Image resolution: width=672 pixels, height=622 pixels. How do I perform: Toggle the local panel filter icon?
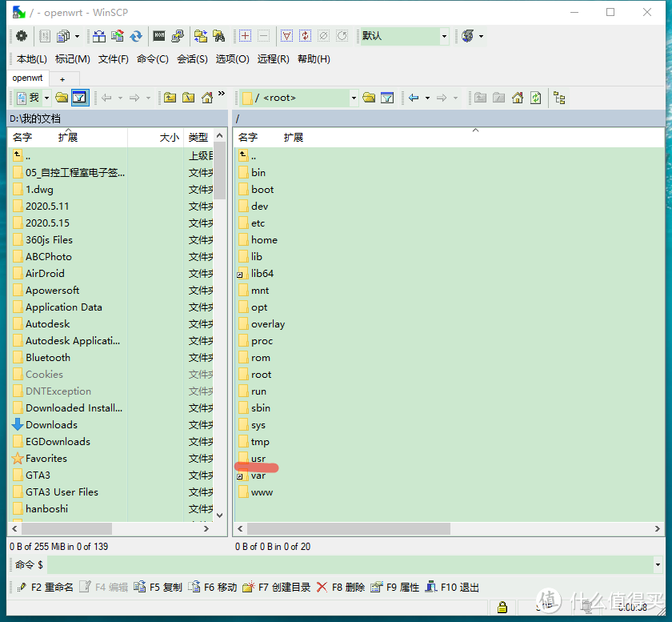[80, 98]
